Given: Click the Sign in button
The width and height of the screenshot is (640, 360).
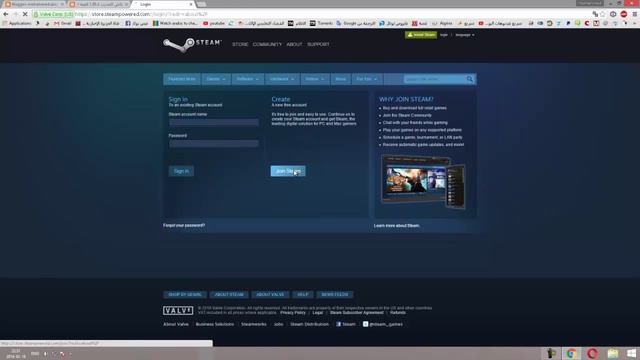Looking at the screenshot, I should 181,171.
